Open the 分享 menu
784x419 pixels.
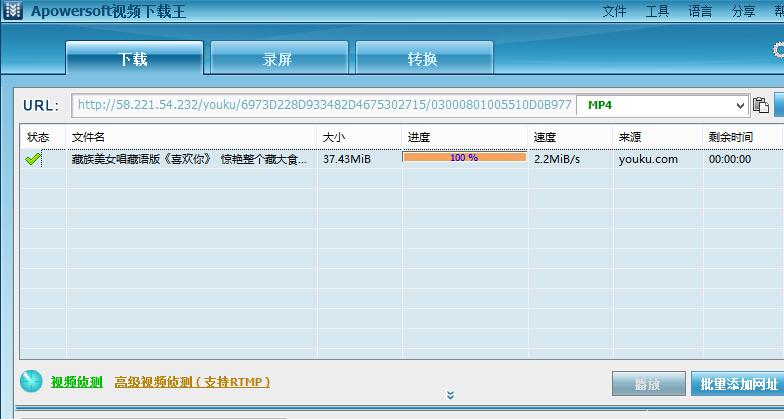pyautogui.click(x=744, y=11)
